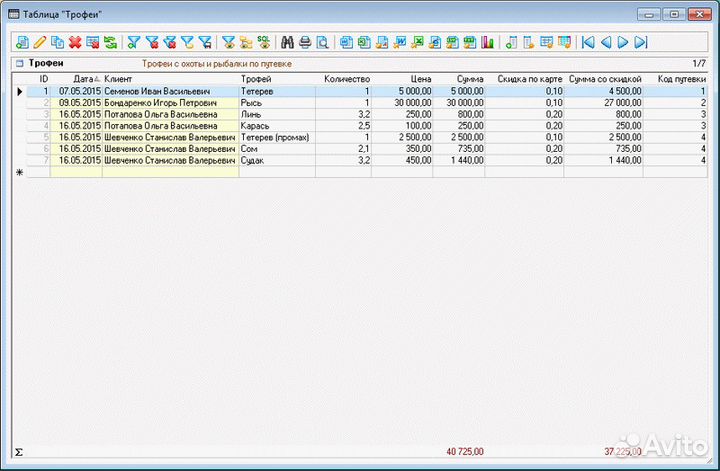
Task: Click the empty new-row asterisk marker
Action: pyautogui.click(x=19, y=172)
